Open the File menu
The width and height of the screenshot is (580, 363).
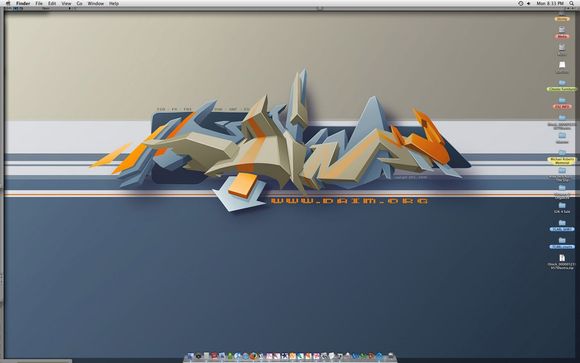pos(39,3)
